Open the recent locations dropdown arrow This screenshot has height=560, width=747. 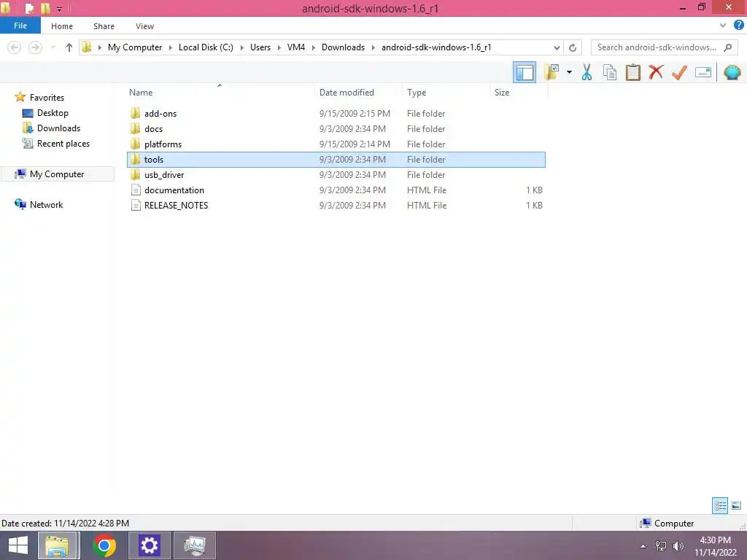pos(53,47)
